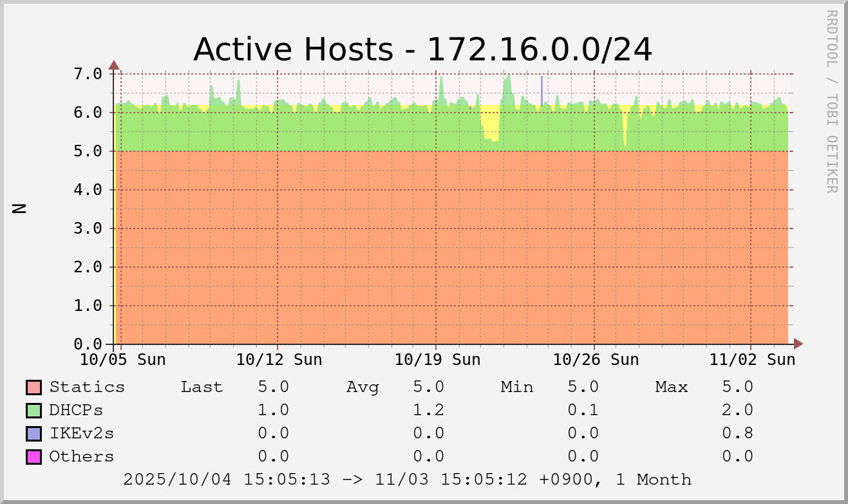Click the 7.0 tick on the Y-axis
This screenshot has height=504, width=848.
coord(87,74)
